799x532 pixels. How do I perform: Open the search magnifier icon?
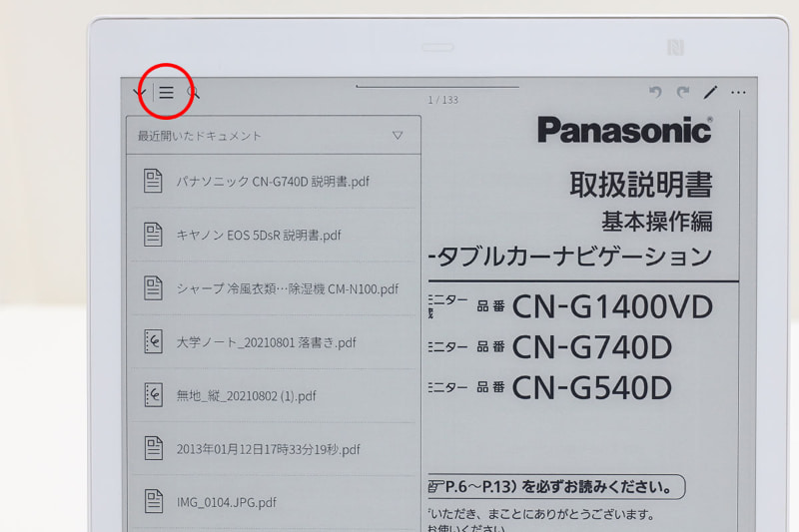[193, 93]
